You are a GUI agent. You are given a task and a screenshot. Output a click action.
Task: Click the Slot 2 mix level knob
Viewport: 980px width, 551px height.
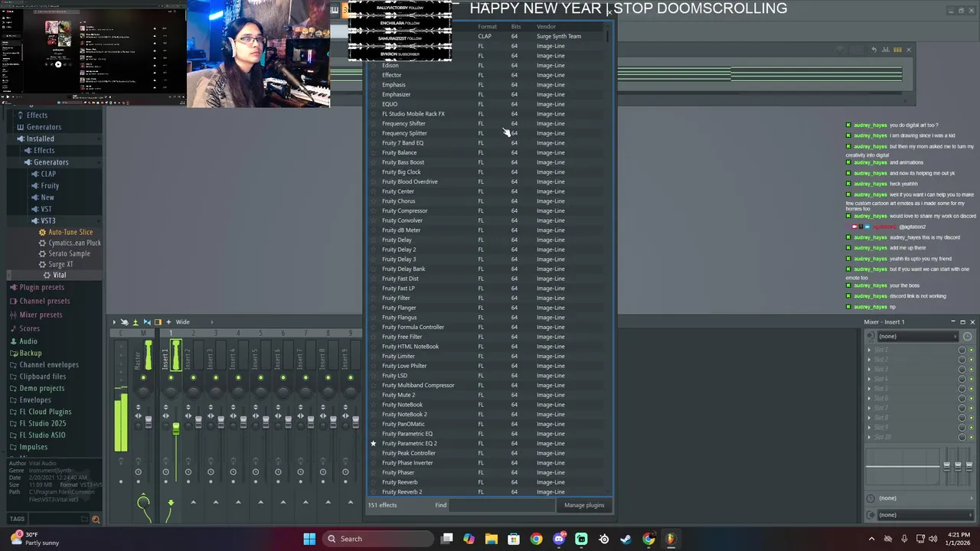pyautogui.click(x=962, y=360)
